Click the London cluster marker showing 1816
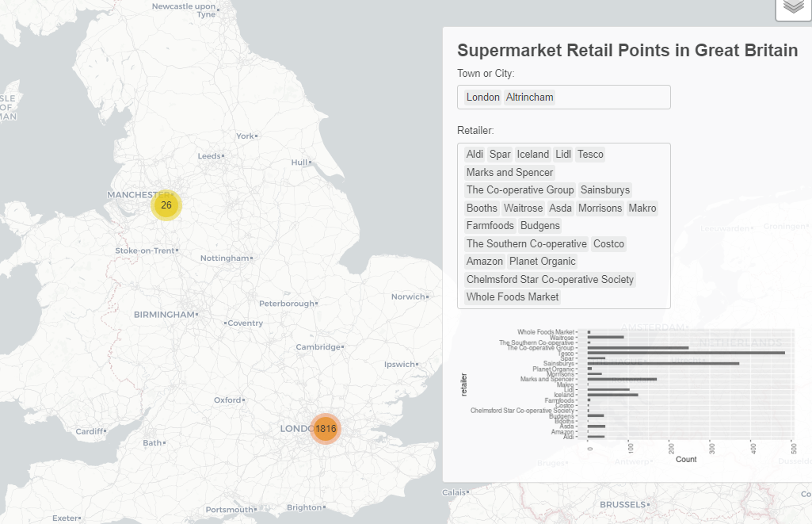The width and height of the screenshot is (812, 524). tap(326, 429)
